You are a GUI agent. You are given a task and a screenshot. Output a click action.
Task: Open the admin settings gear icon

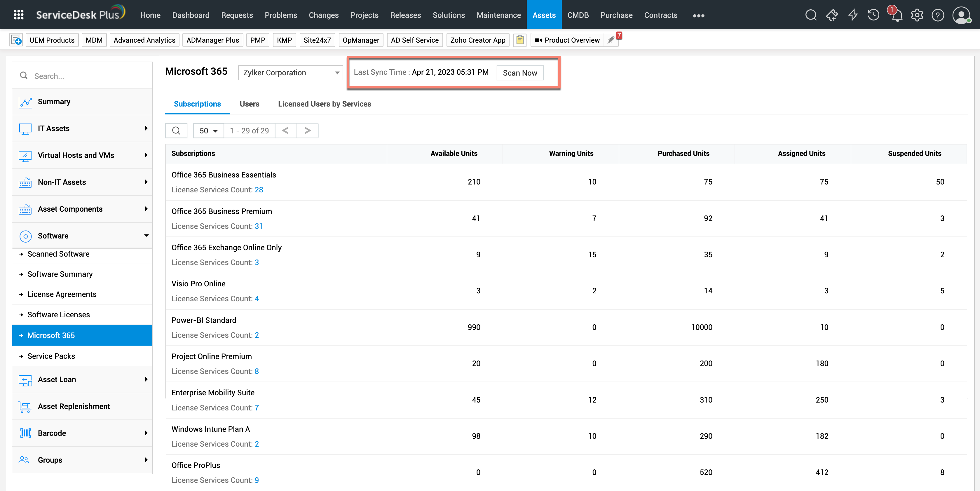coord(917,15)
